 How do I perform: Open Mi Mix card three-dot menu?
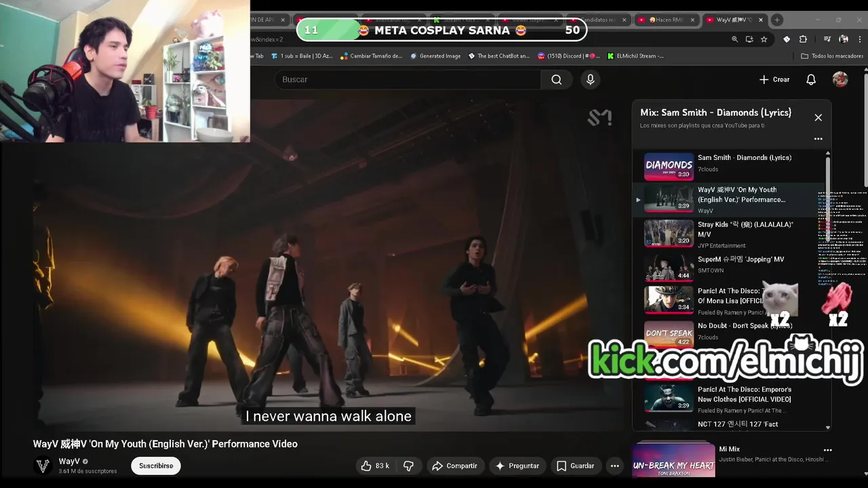[x=827, y=450]
